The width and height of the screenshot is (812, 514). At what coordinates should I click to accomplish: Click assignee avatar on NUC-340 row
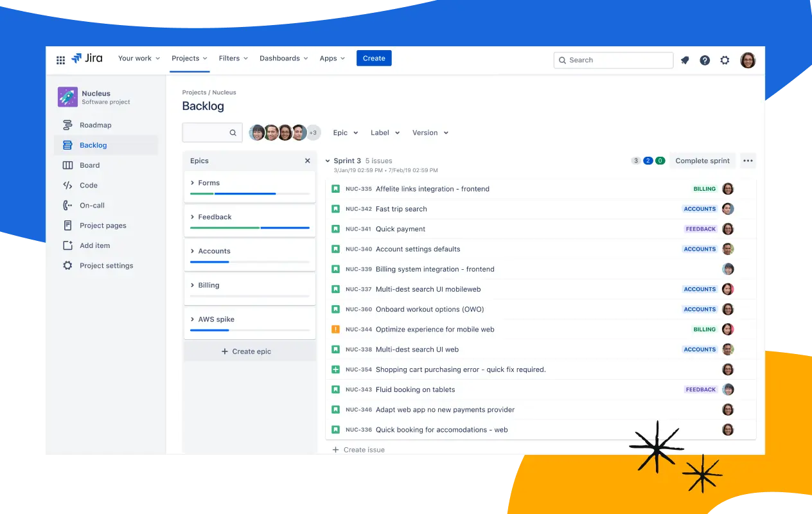coord(728,249)
